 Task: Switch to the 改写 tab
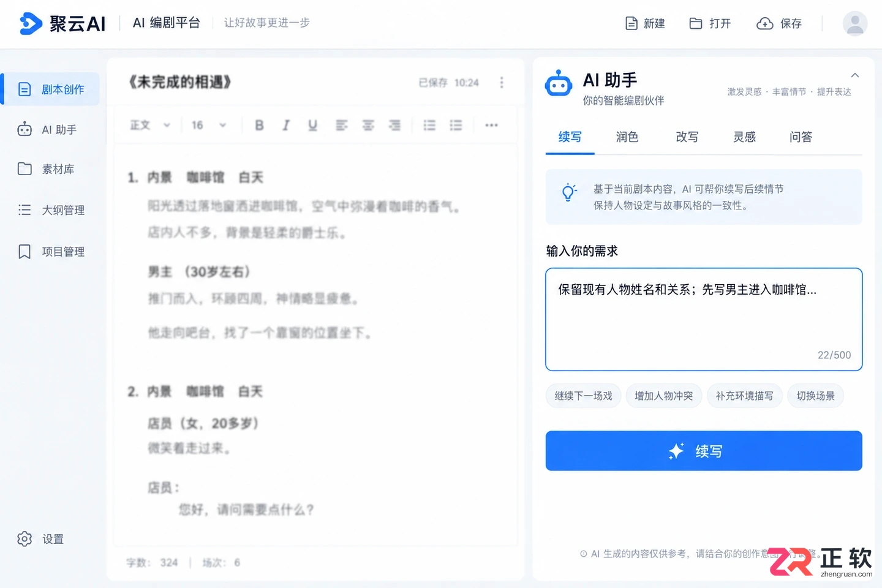687,137
